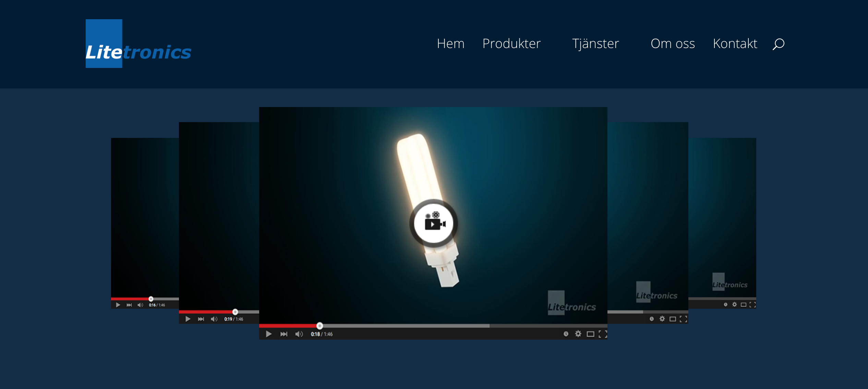The height and width of the screenshot is (389, 868).
Task: Click the Litetronics logo
Action: pyautogui.click(x=138, y=44)
